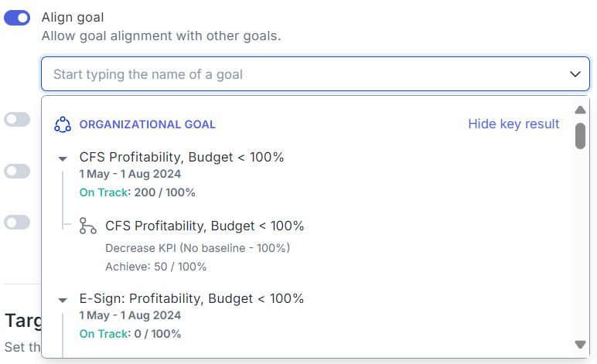
Task: Focus the goal name search field
Action: pos(316,74)
